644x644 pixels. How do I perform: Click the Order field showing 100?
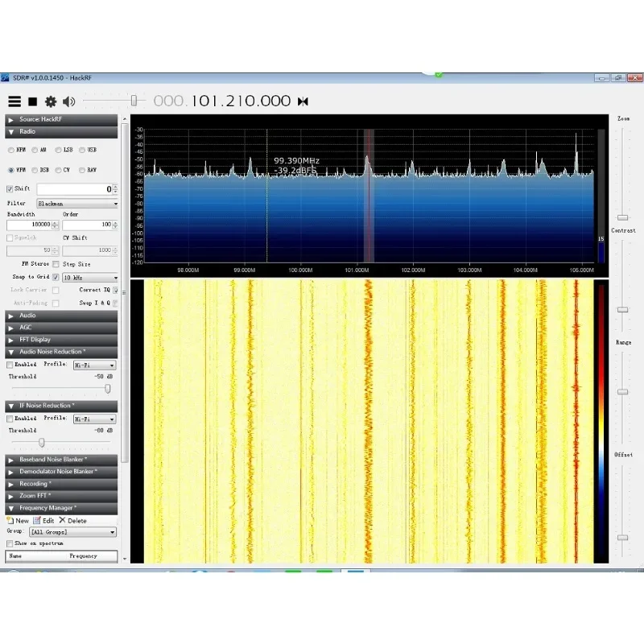pyautogui.click(x=87, y=225)
